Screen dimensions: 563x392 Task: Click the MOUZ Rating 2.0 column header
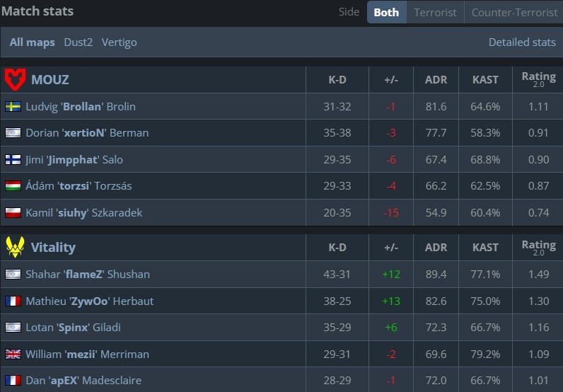coord(538,79)
